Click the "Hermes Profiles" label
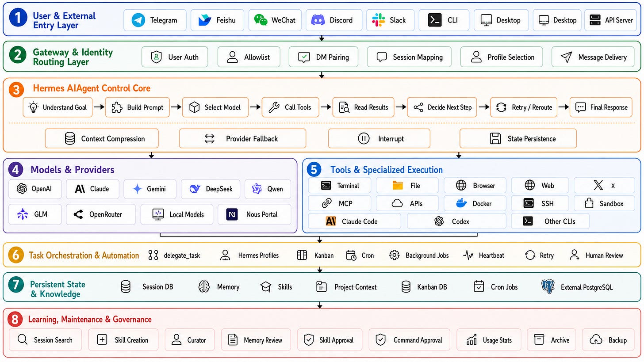Image resolution: width=644 pixels, height=362 pixels. pyautogui.click(x=258, y=255)
